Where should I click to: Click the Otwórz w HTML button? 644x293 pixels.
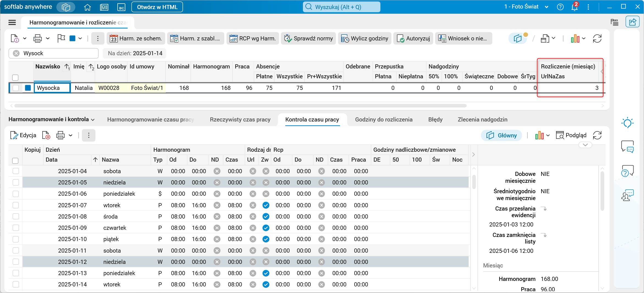tap(157, 7)
